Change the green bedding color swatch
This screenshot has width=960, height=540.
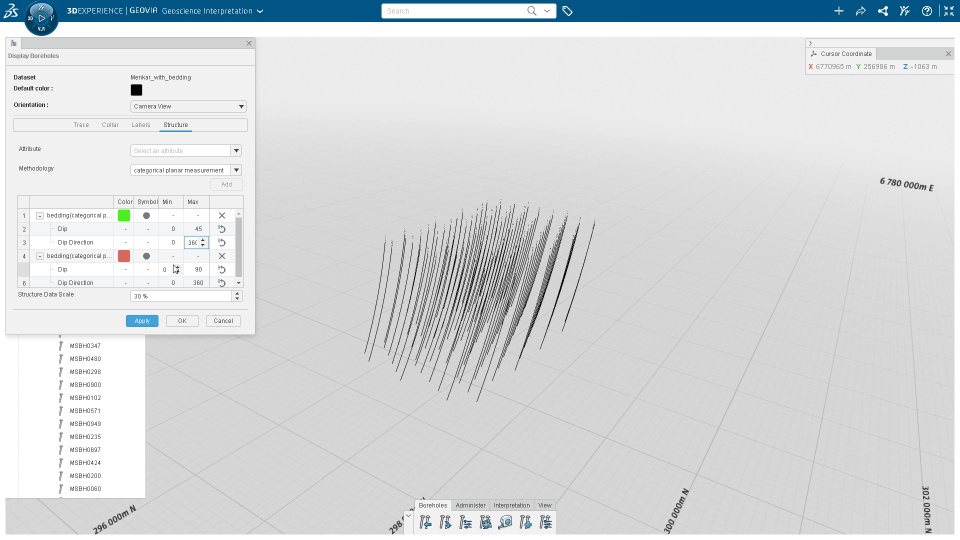coord(124,216)
